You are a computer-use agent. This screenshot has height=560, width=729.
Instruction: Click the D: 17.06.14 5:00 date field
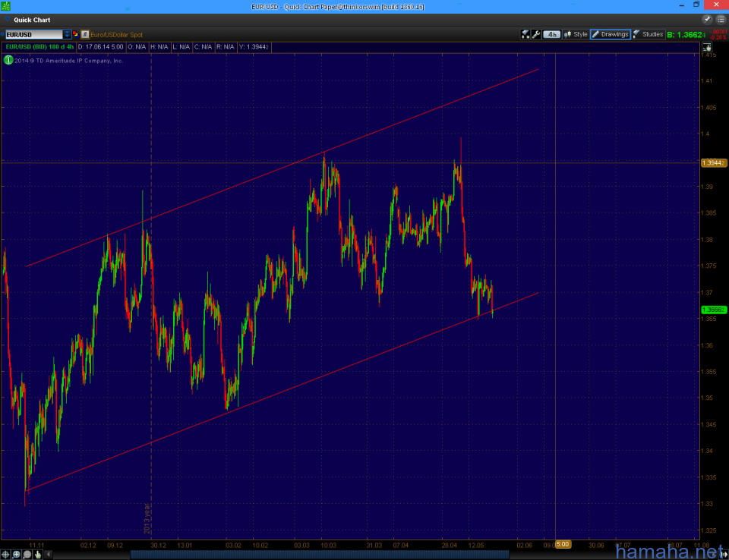coord(100,47)
